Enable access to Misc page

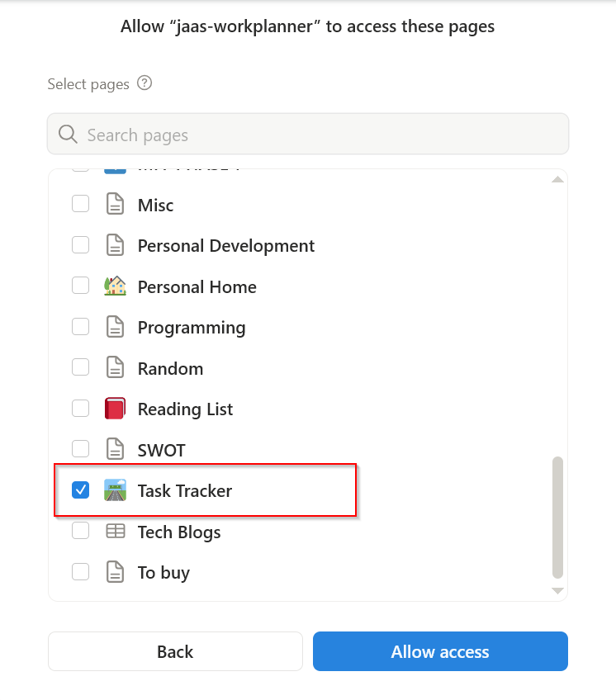80,204
